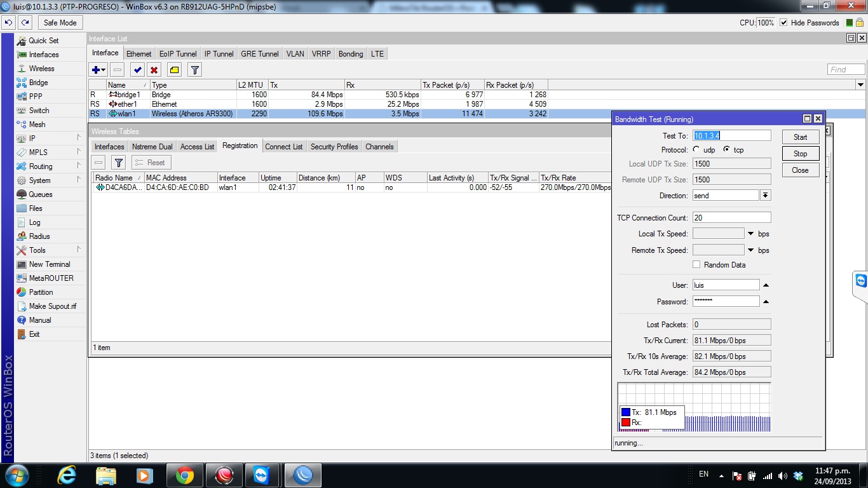This screenshot has height=488, width=868.
Task: Select the udp protocol radio button
Action: [x=696, y=150]
